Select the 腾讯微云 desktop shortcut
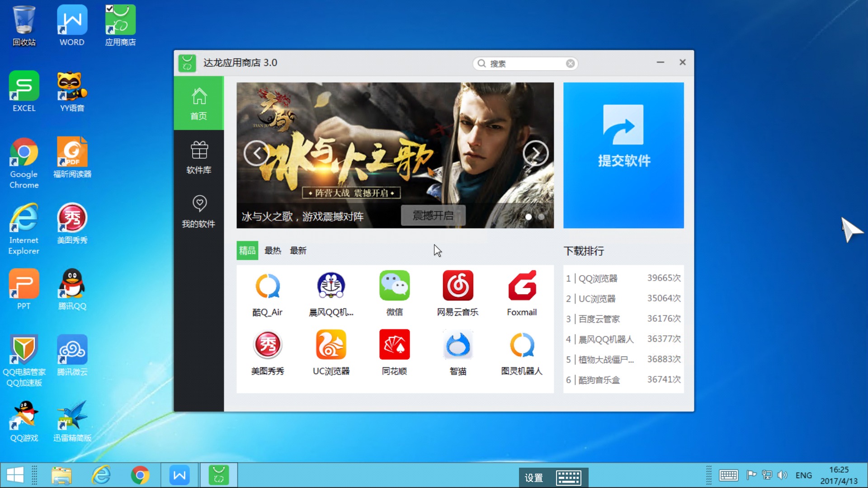Screen dimensions: 868x488 pyautogui.click(x=72, y=356)
